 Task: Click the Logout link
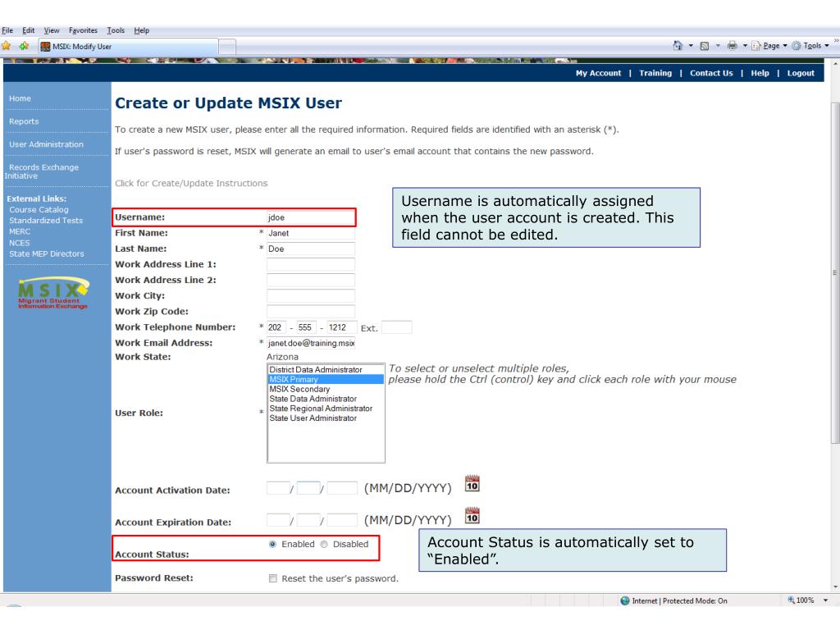[801, 73]
